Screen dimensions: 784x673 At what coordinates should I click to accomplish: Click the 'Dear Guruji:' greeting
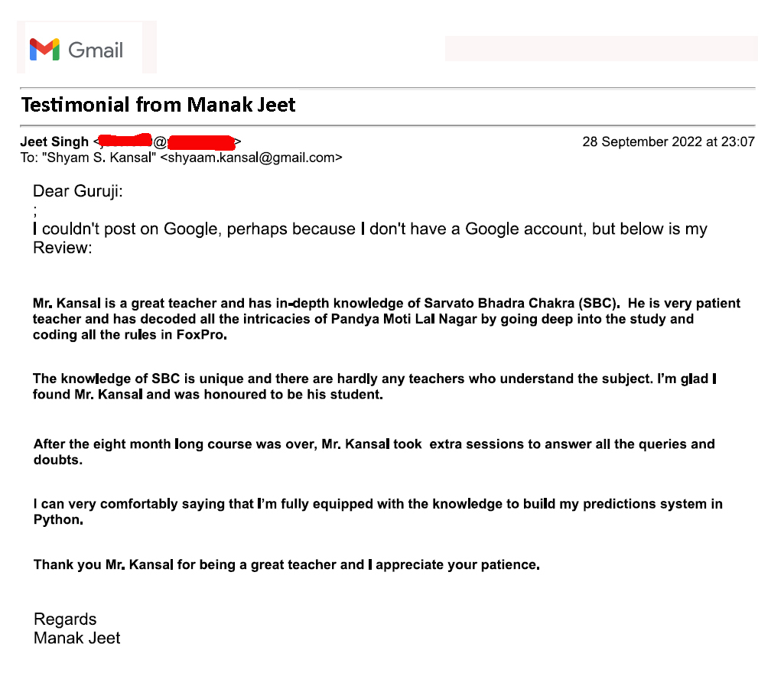[x=78, y=191]
